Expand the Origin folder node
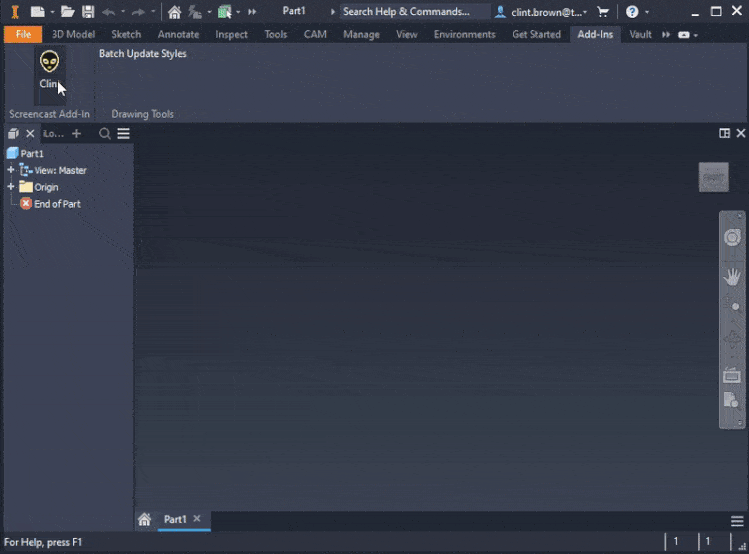The image size is (749, 554). (x=11, y=187)
